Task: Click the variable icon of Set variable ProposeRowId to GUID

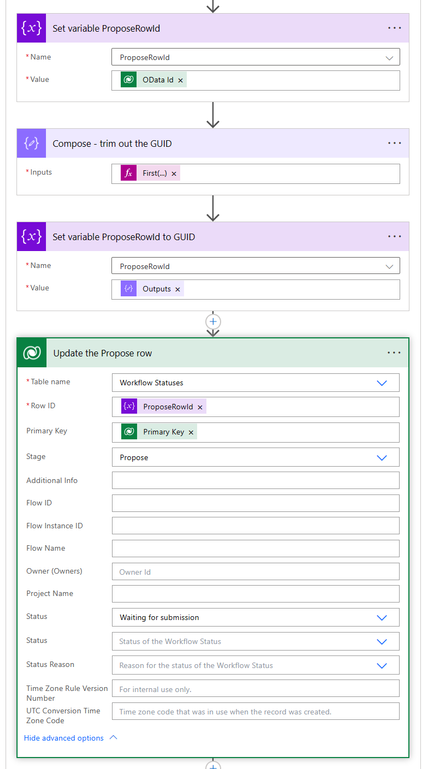Action: click(31, 236)
